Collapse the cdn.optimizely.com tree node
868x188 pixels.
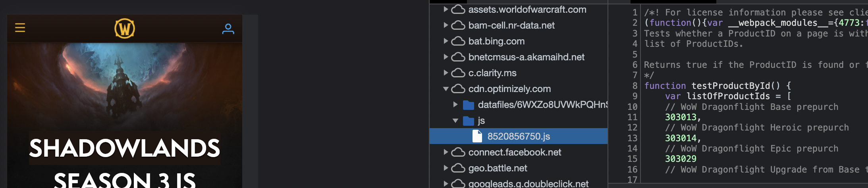[446, 89]
